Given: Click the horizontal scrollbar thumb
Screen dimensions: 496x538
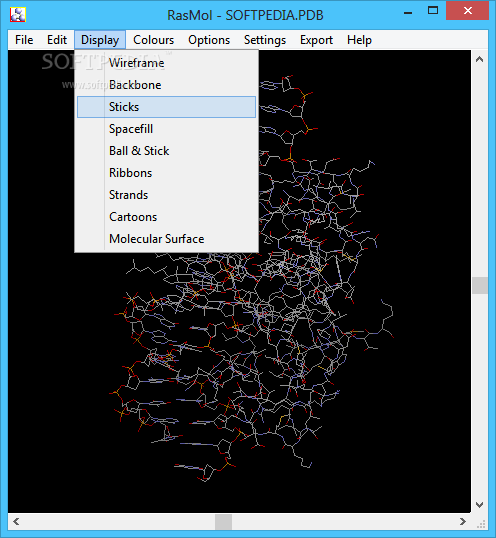Looking at the screenshot, I should pyautogui.click(x=223, y=522).
